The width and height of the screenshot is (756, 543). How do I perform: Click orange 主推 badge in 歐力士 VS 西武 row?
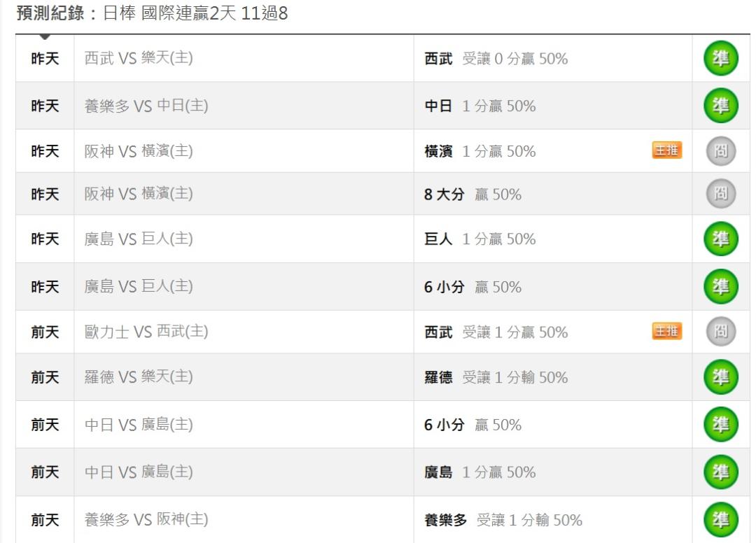click(667, 331)
